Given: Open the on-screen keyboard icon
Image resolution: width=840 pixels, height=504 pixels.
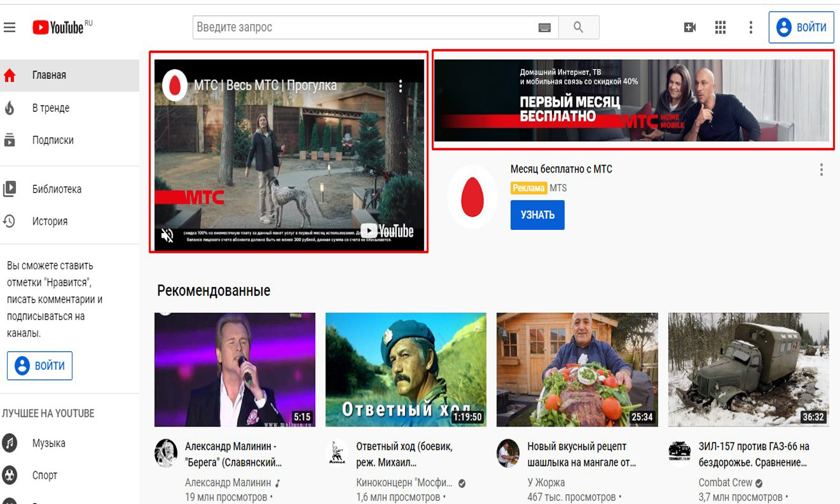Looking at the screenshot, I should [x=544, y=28].
